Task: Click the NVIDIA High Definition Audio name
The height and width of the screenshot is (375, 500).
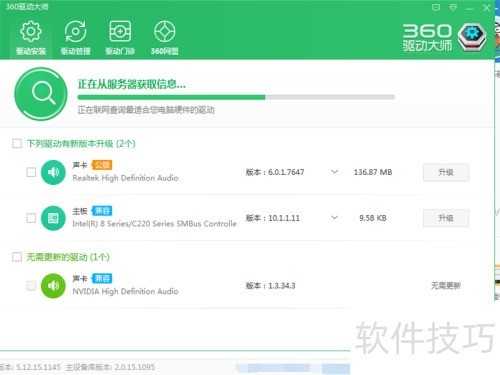Action: pyautogui.click(x=125, y=291)
